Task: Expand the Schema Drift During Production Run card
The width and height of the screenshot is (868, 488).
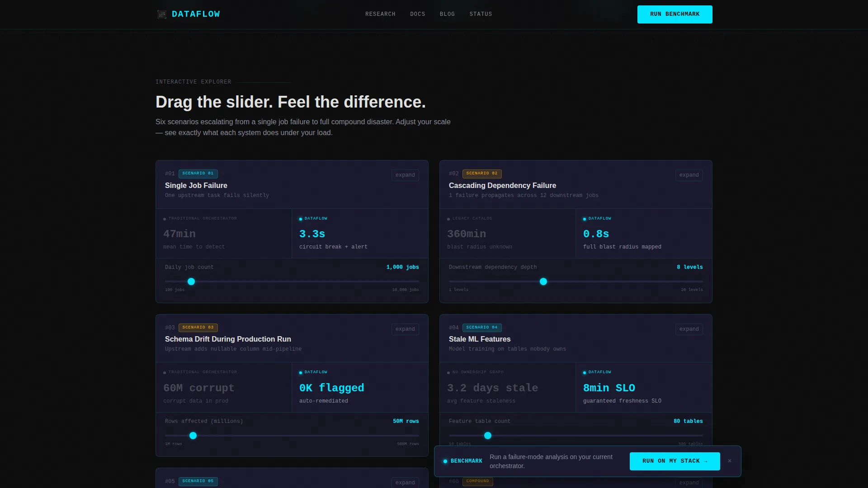Action: tap(405, 329)
